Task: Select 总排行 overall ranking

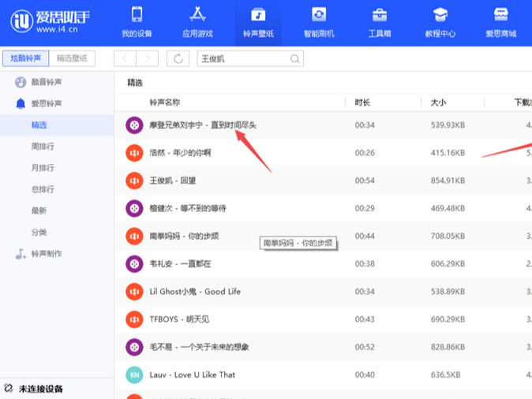Action: 43,189
